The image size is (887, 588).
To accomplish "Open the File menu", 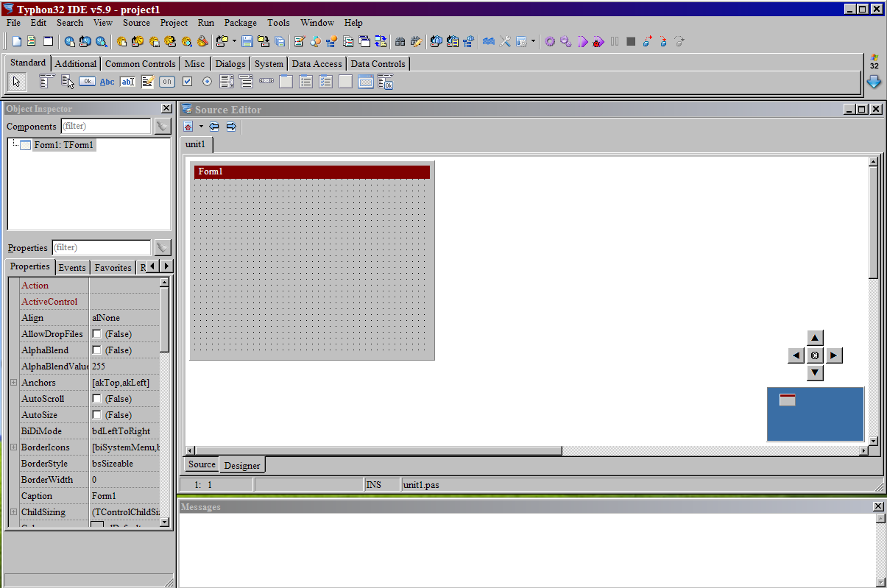I will pos(13,23).
